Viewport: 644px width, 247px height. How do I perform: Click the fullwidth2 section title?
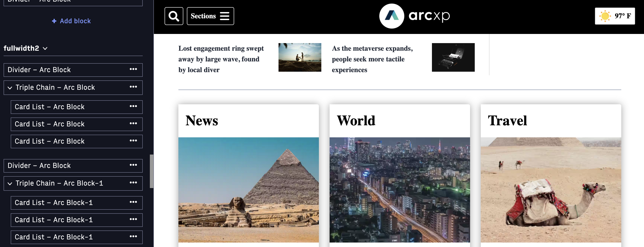(21, 48)
